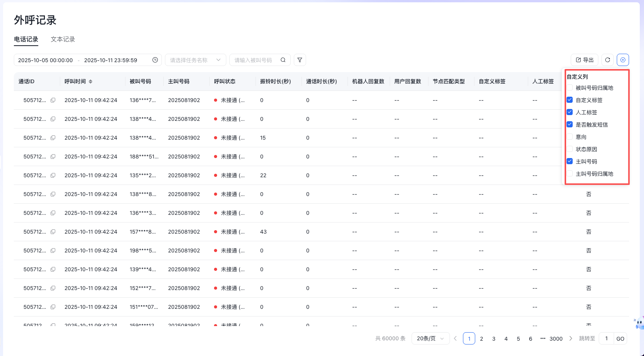
Task: Go to next page with right chevron
Action: coord(571,338)
